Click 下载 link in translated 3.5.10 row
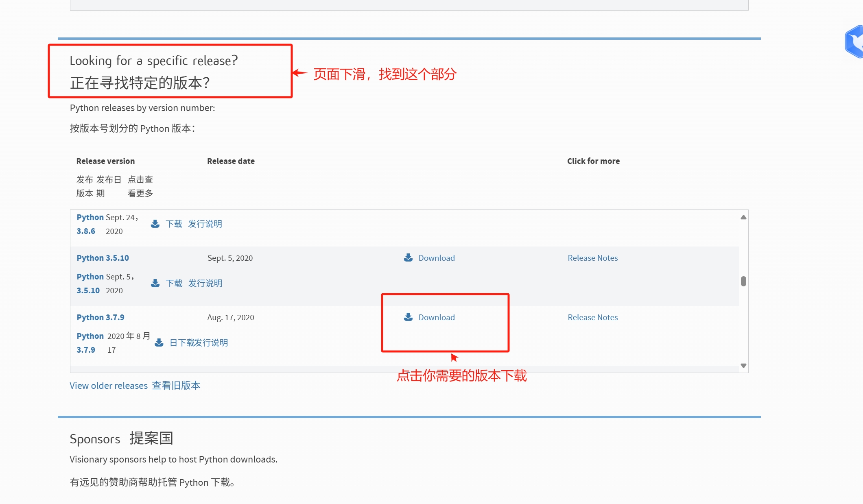863x504 pixels. click(174, 284)
